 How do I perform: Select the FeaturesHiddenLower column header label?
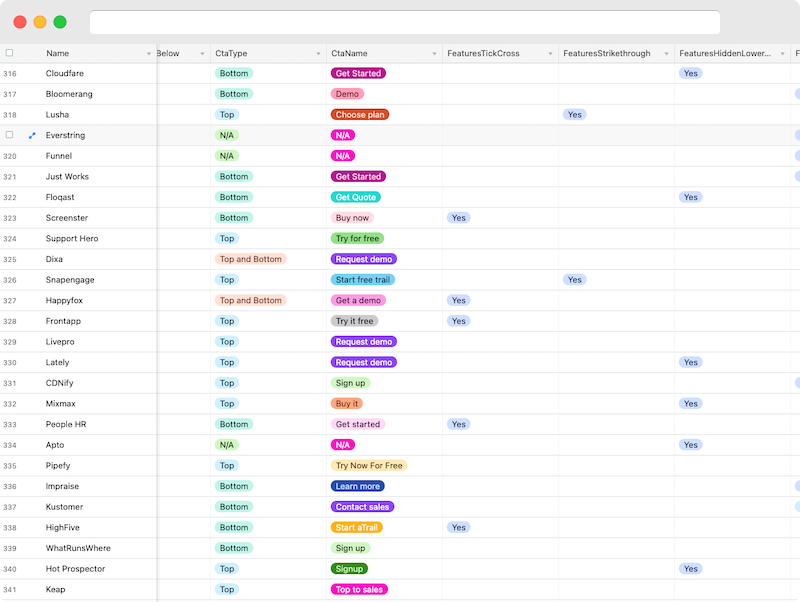pyautogui.click(x=724, y=54)
